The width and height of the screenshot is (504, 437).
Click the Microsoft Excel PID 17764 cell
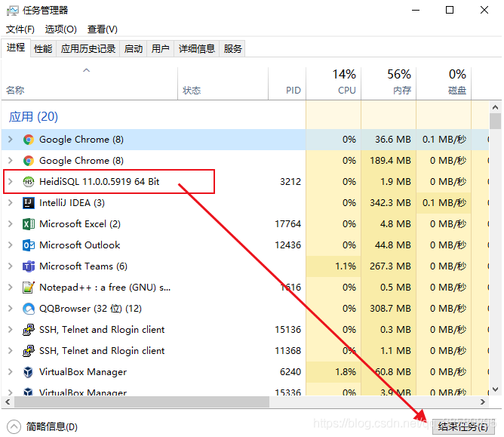pos(288,224)
